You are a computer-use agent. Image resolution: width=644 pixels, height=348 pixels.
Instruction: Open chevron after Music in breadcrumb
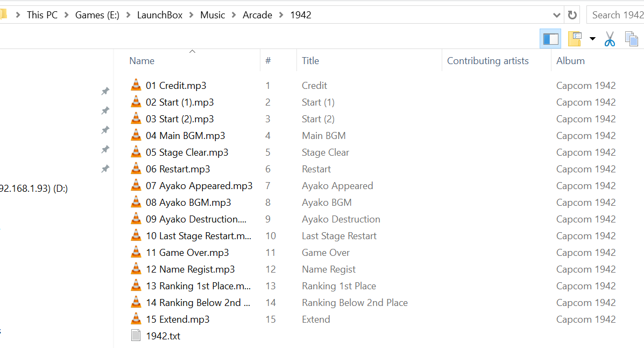point(233,15)
